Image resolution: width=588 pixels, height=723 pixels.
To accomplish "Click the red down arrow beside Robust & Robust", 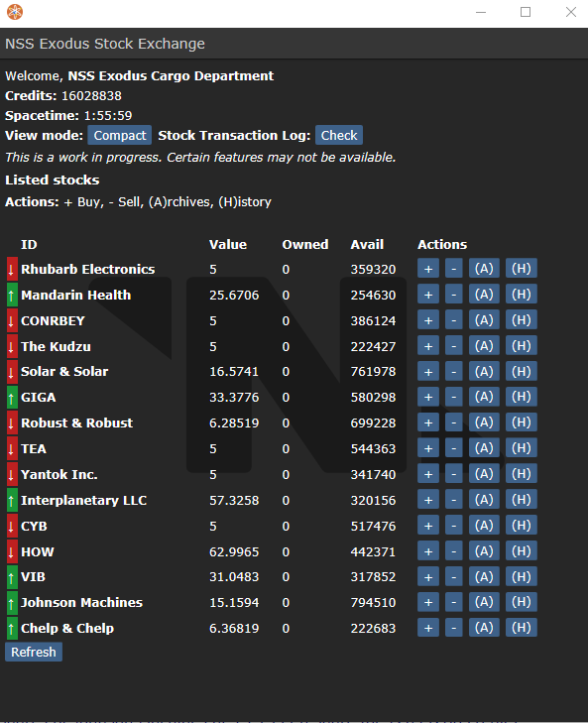I will (12, 422).
